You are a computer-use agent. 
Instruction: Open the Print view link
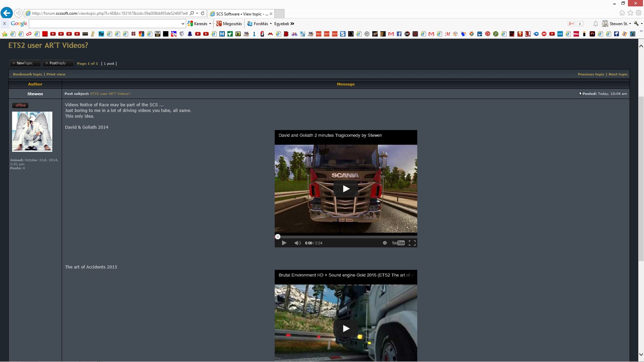56,74
